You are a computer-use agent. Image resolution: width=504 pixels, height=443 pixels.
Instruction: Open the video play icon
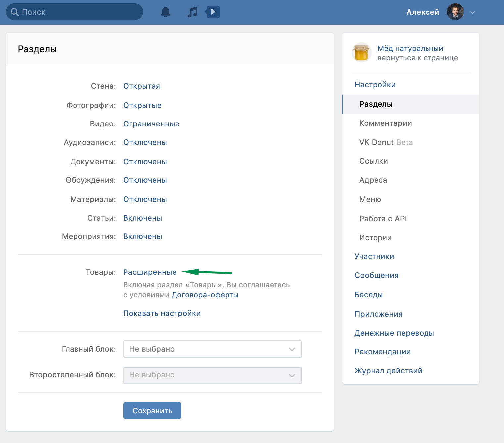(213, 12)
